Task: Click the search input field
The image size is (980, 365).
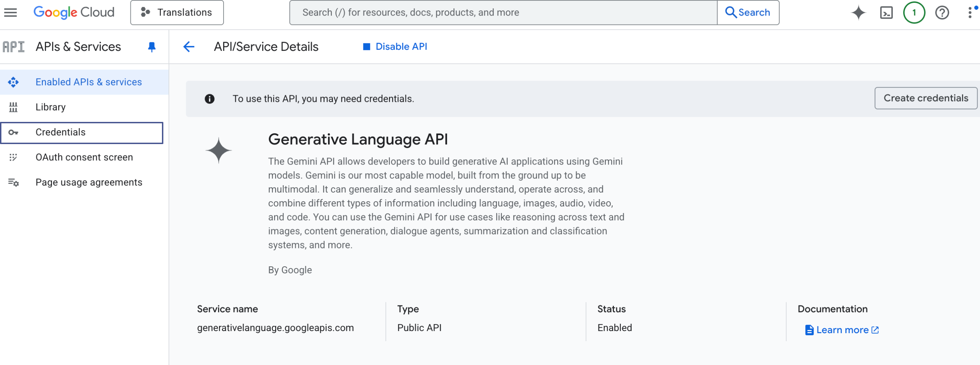Action: click(x=502, y=12)
